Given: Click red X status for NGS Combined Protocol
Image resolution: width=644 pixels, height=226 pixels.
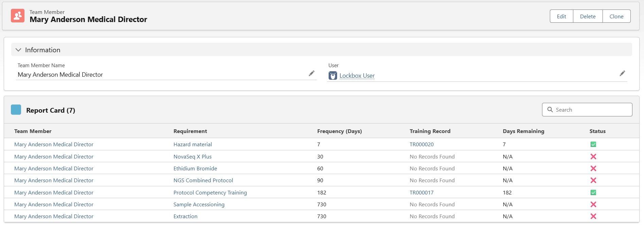Looking at the screenshot, I should (x=593, y=180).
